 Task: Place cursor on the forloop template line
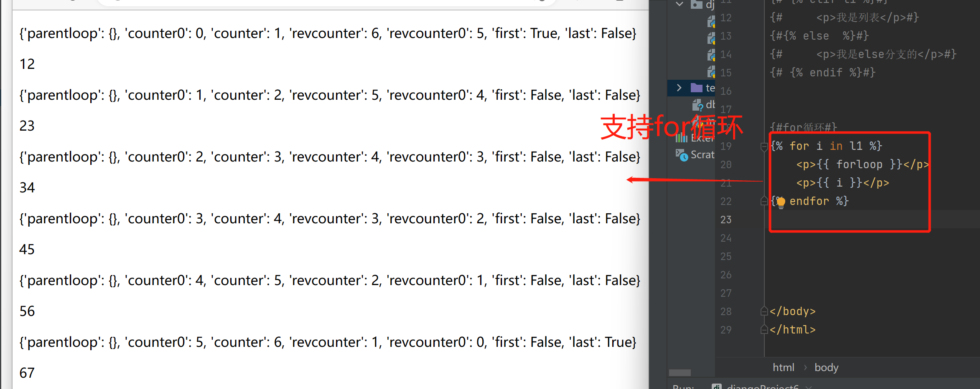click(862, 164)
